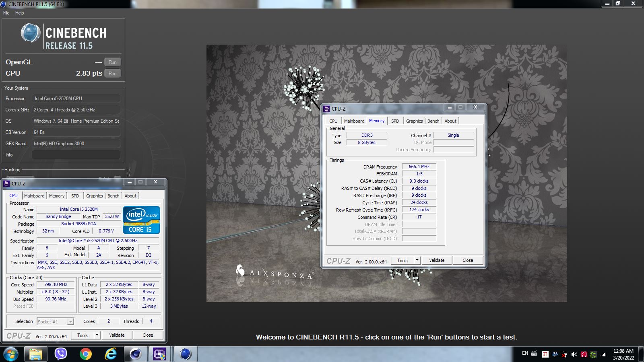The image size is (644, 362).
Task: Click the Intel Core i5 badge in CPU-Z
Action: (141, 220)
